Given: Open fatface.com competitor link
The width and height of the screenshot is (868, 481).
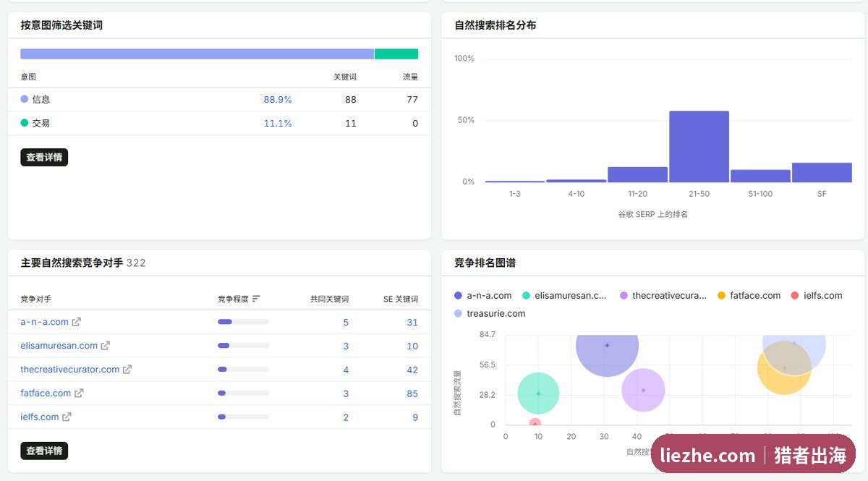Looking at the screenshot, I should pyautogui.click(x=46, y=393).
